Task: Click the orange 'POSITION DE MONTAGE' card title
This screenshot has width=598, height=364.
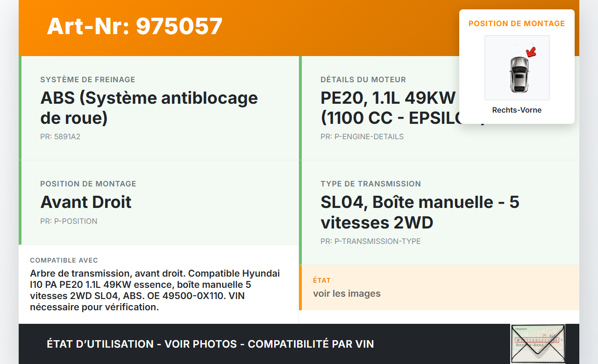Action: 517,23
